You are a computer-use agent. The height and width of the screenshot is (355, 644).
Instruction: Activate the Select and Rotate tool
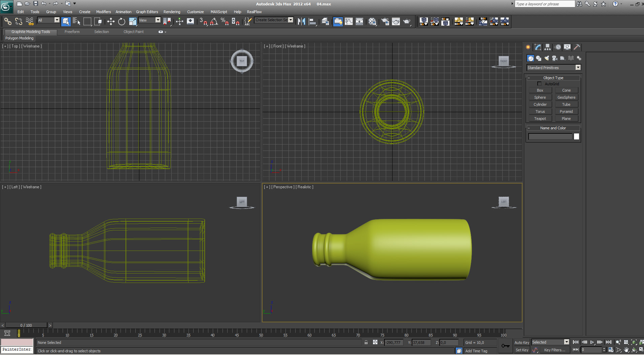[x=122, y=22]
